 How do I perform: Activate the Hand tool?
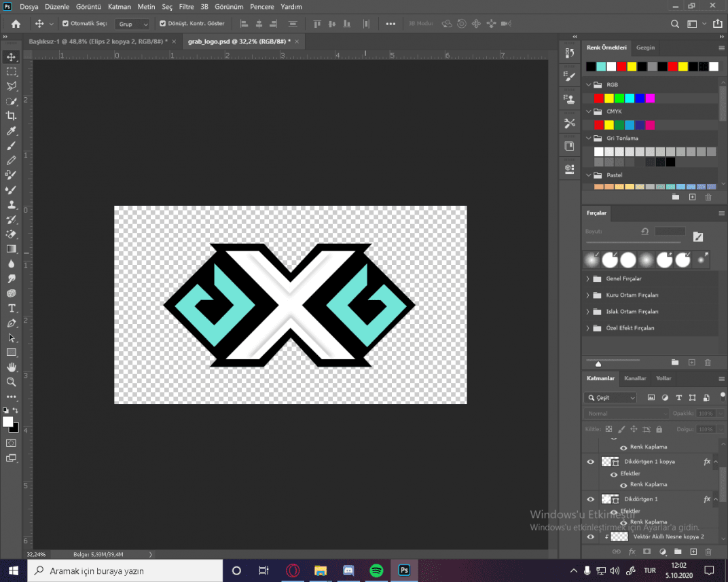11,367
